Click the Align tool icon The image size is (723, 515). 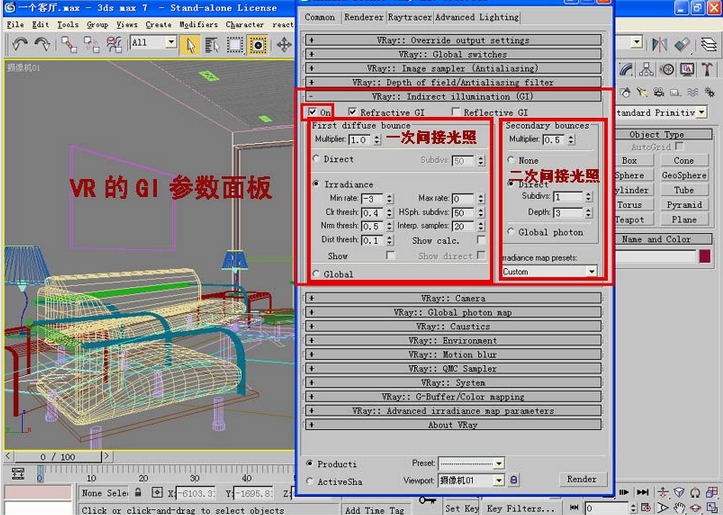(682, 44)
